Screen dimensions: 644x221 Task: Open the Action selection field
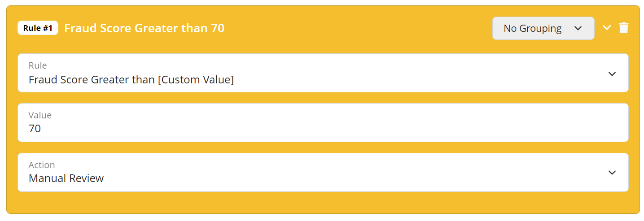click(x=323, y=173)
